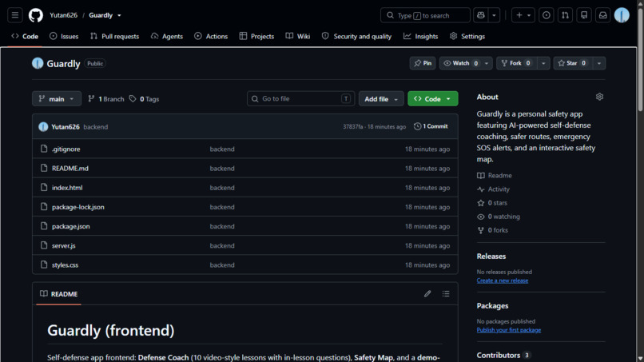644x362 pixels.
Task: Switch to the Code tab
Action: (x=25, y=36)
